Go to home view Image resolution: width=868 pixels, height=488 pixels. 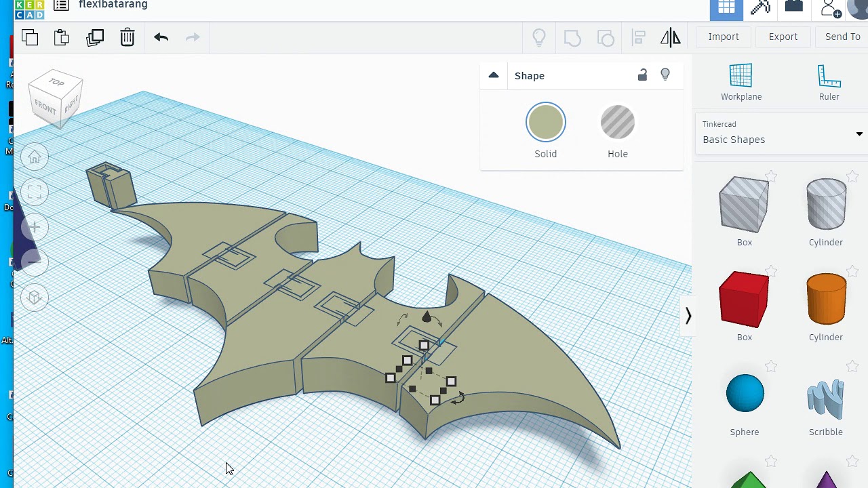[35, 157]
